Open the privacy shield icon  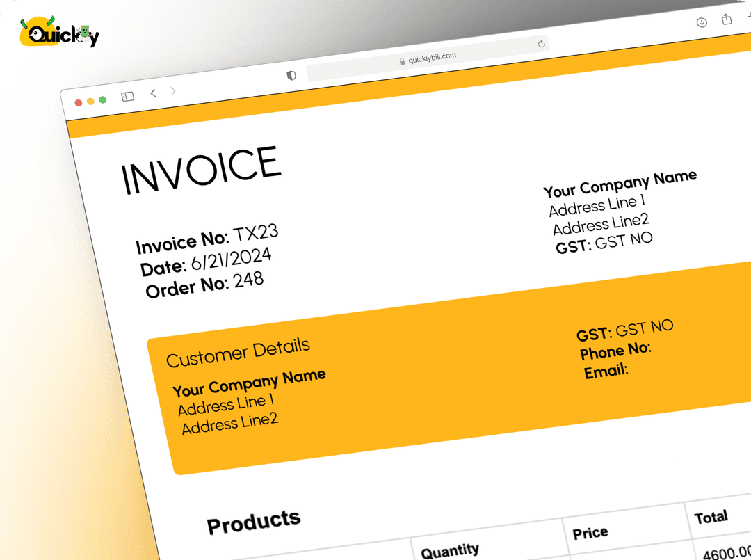291,75
